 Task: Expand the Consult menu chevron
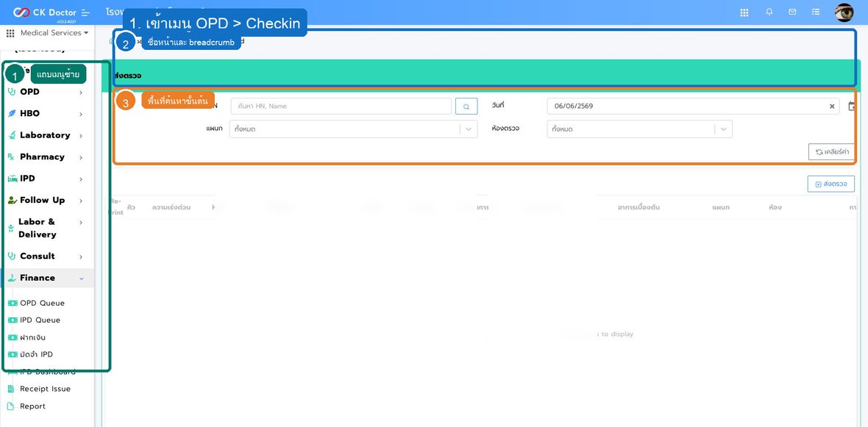point(81,256)
